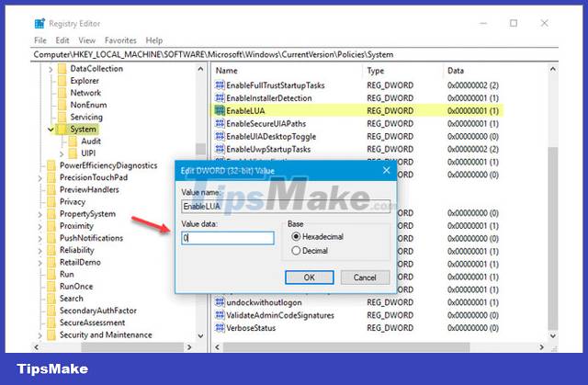Collapse the System key in tree

(51, 130)
